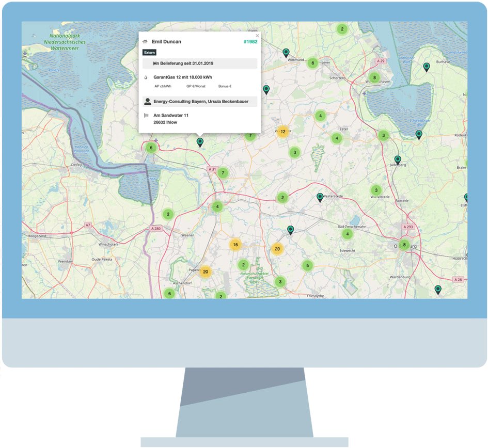Open the map pin at Westerstede

pos(320,197)
